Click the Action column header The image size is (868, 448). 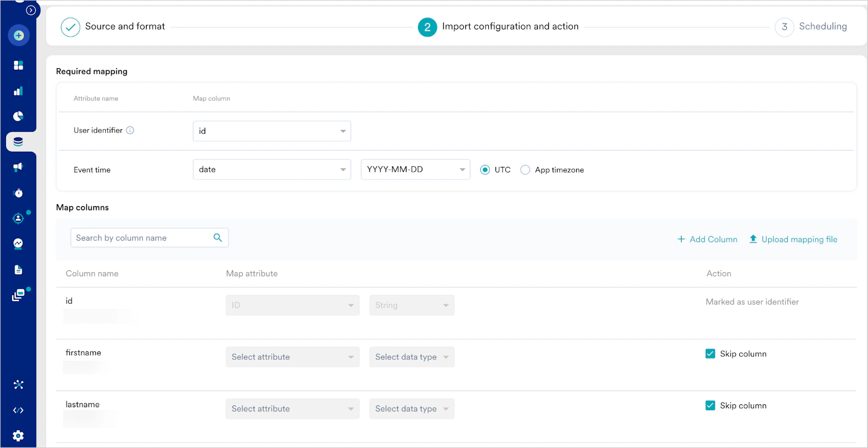tap(719, 273)
